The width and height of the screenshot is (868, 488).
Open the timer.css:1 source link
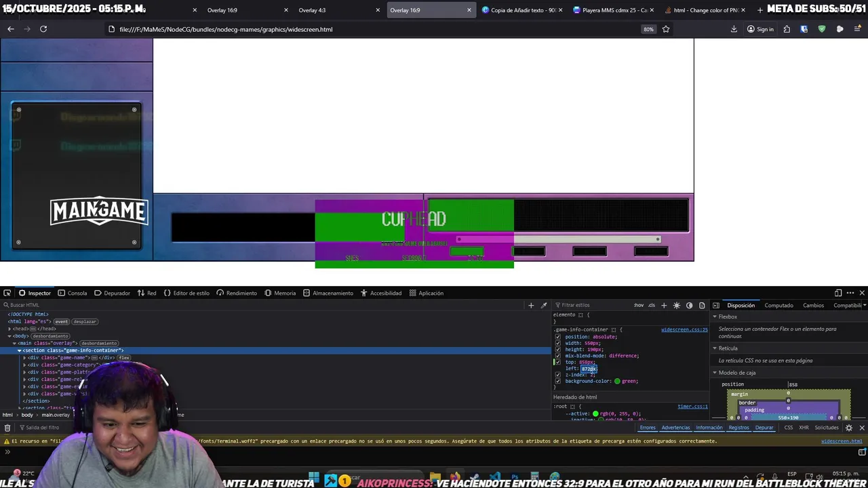[692, 406]
